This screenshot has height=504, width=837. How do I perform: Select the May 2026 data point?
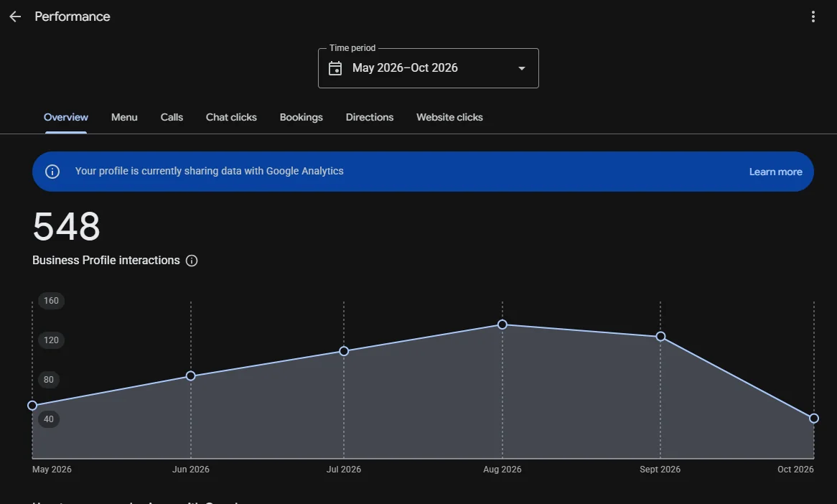point(32,405)
